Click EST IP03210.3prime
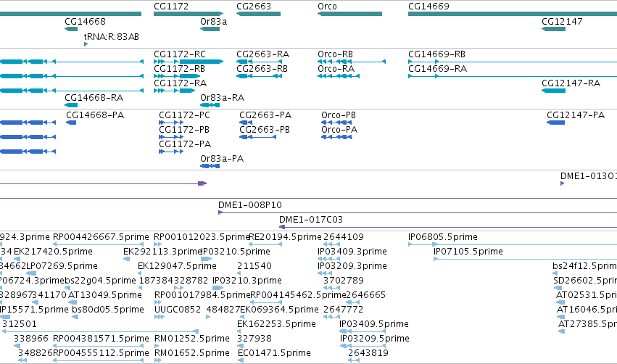The height and width of the screenshot is (364, 617). tap(247, 281)
